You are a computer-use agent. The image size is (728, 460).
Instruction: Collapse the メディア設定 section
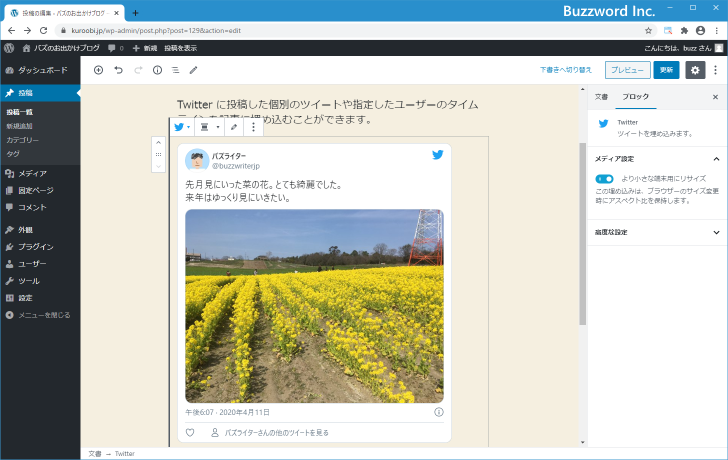657,159
